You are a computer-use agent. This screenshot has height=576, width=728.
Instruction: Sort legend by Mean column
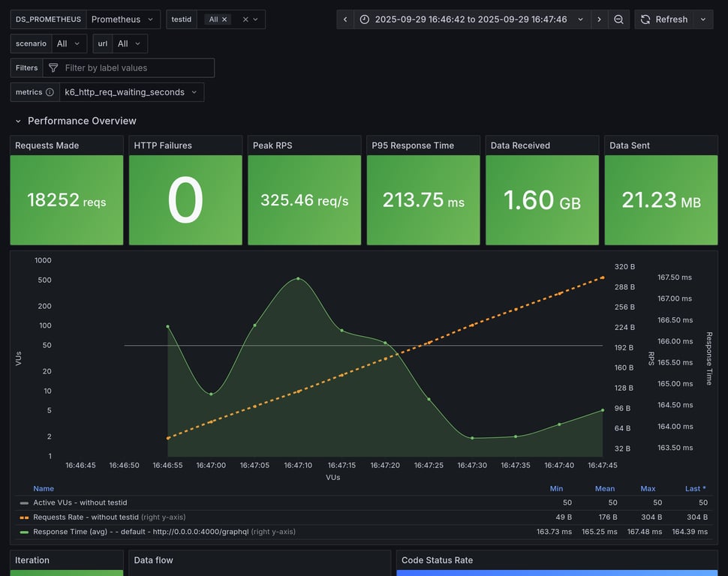coord(604,488)
